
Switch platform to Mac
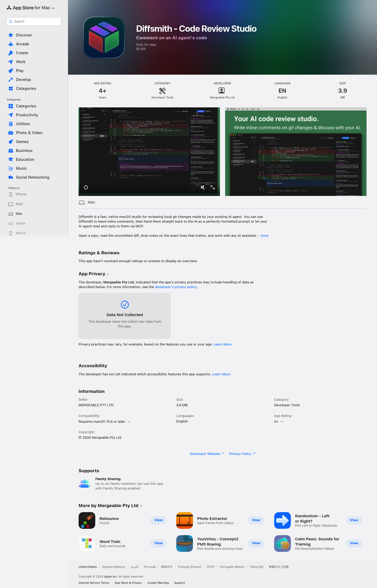[16, 214]
